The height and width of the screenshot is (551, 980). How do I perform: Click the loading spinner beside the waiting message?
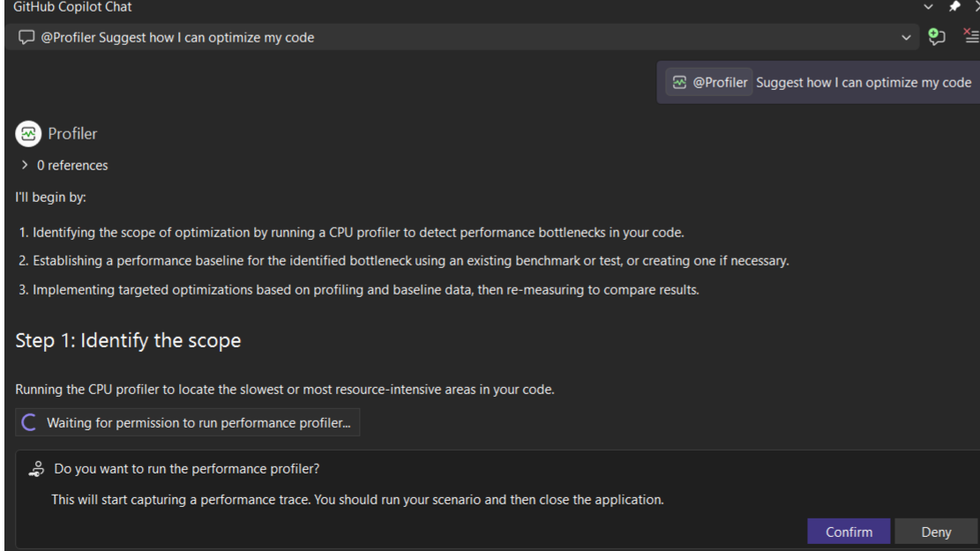[x=27, y=422]
